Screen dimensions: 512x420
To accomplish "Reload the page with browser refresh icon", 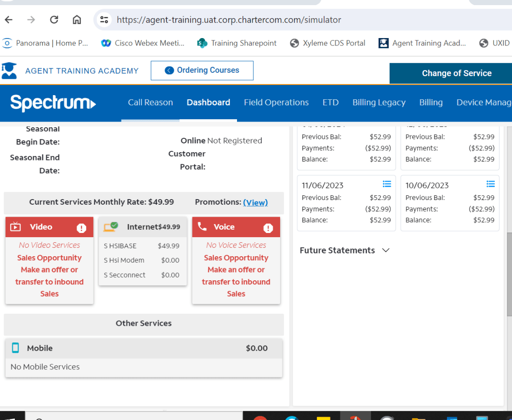I will 54,19.
